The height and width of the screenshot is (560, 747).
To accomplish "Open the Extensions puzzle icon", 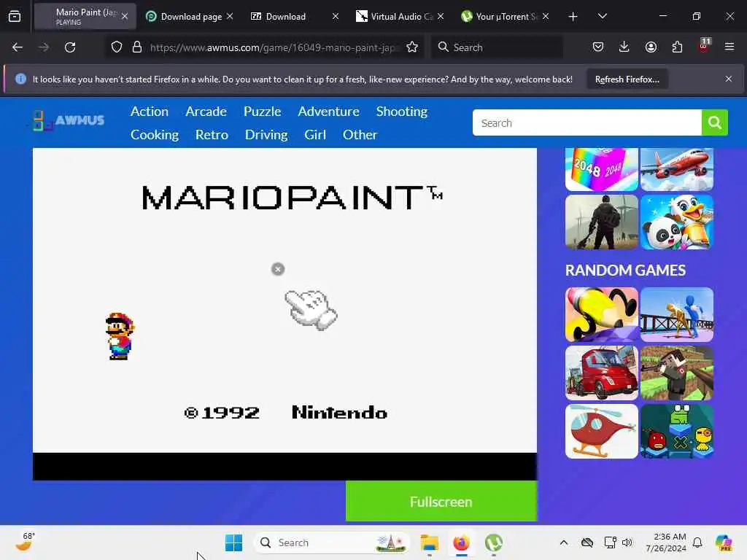I will tap(677, 47).
